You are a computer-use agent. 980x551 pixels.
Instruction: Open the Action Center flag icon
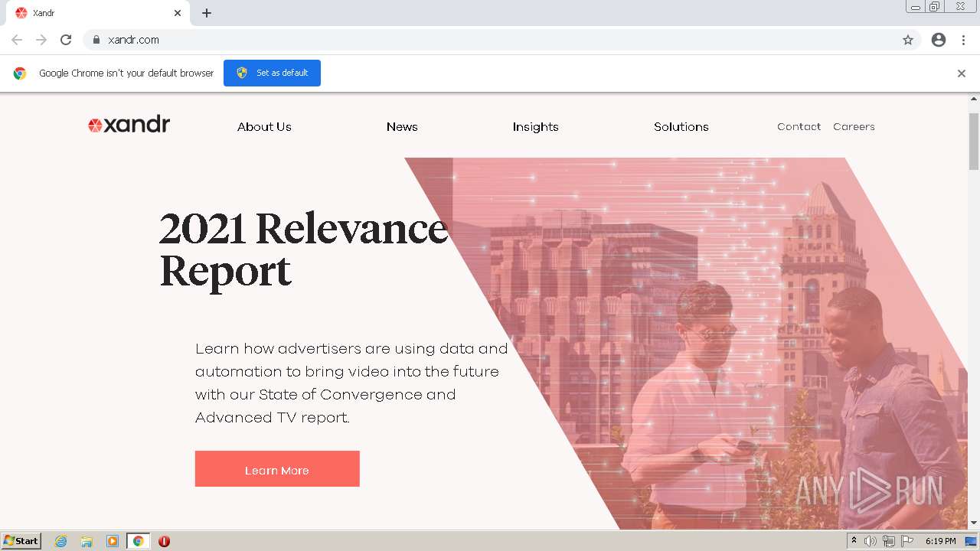coord(907,541)
